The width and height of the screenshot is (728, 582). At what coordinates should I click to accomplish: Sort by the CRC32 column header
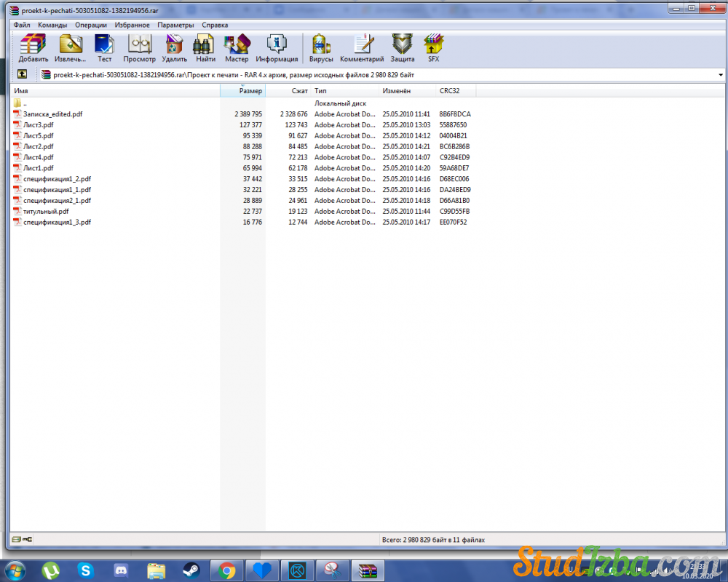(456, 90)
